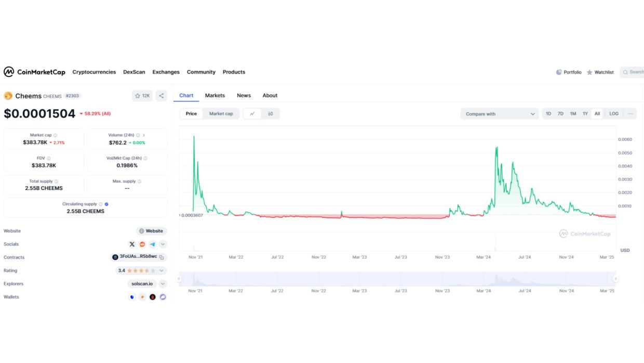Open the Compare with dropdown

tap(500, 114)
